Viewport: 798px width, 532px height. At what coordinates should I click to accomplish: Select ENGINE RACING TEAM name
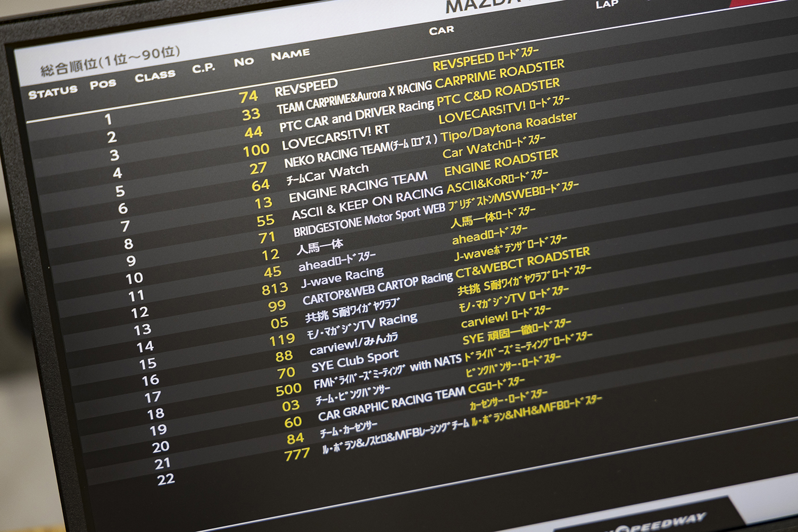pyautogui.click(x=358, y=187)
